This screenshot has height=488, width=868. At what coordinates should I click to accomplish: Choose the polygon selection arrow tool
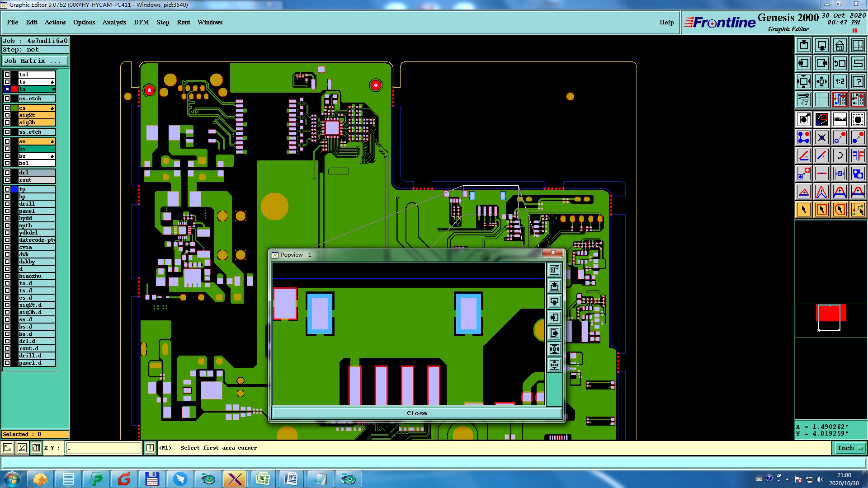click(840, 210)
